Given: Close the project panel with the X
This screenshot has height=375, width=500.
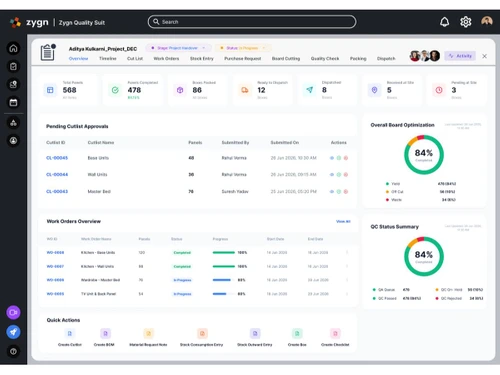Looking at the screenshot, I should coord(484,56).
